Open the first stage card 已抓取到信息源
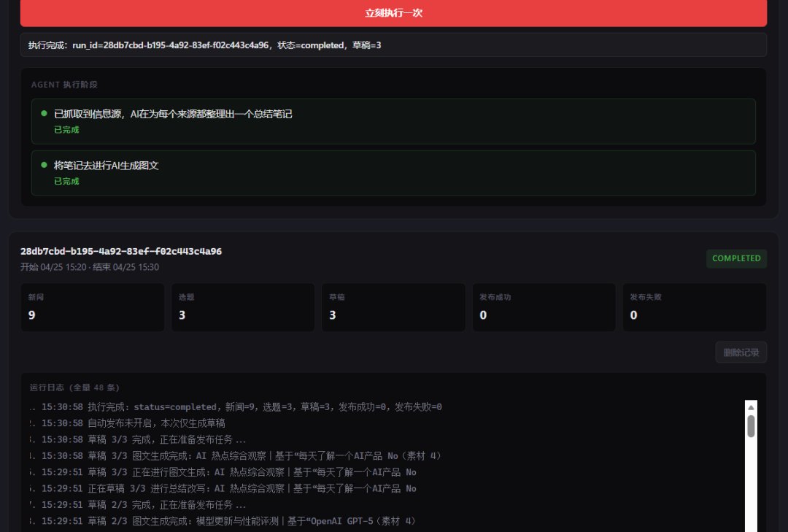 (x=394, y=121)
